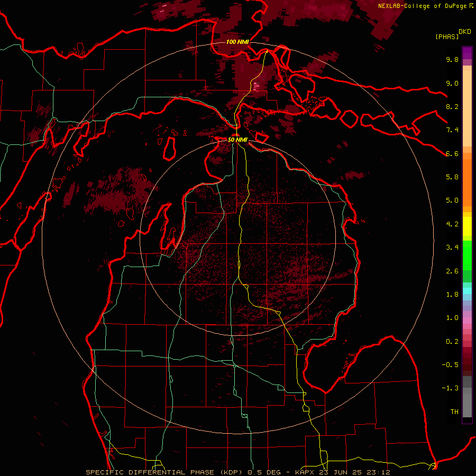This screenshot has width=476, height=476.
Task: Click the 100 NMI range ring label
Action: (x=237, y=42)
